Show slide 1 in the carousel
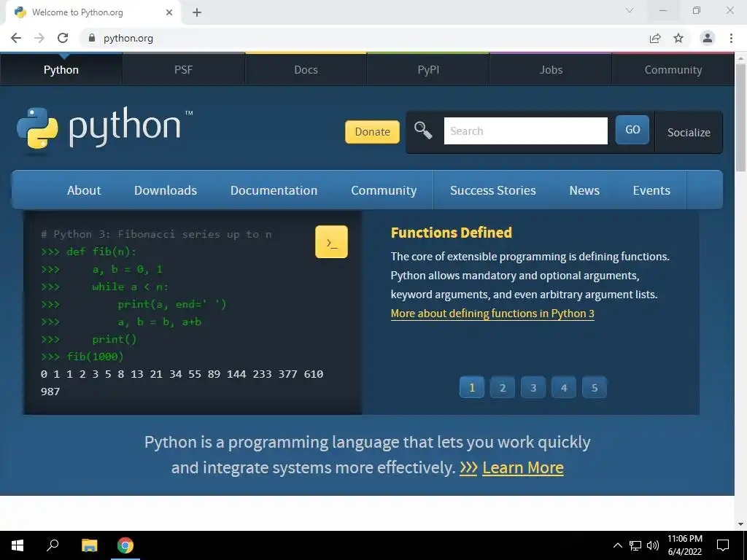Viewport: 747px width, 560px height. coord(472,387)
